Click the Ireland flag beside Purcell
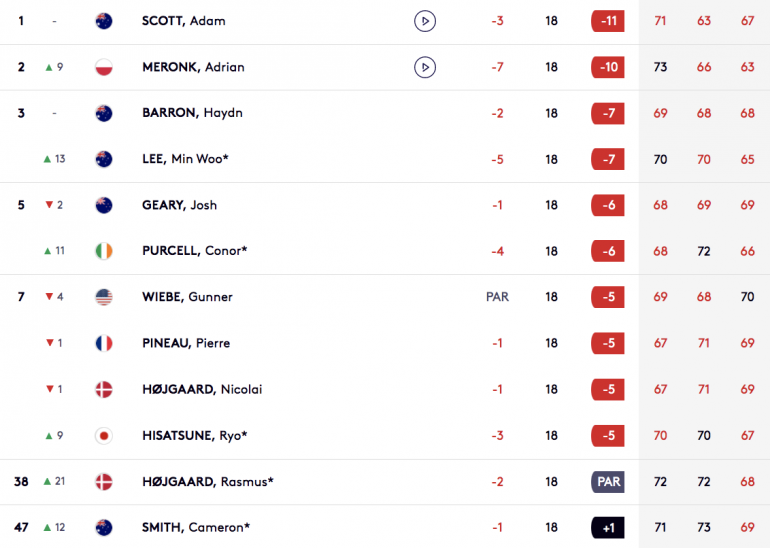This screenshot has width=770, height=548. (104, 251)
